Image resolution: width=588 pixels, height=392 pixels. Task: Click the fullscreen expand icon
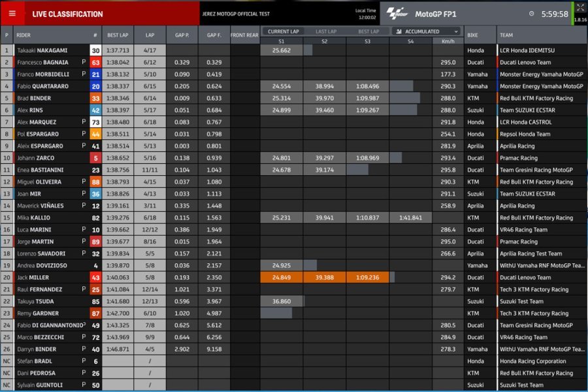(580, 8)
